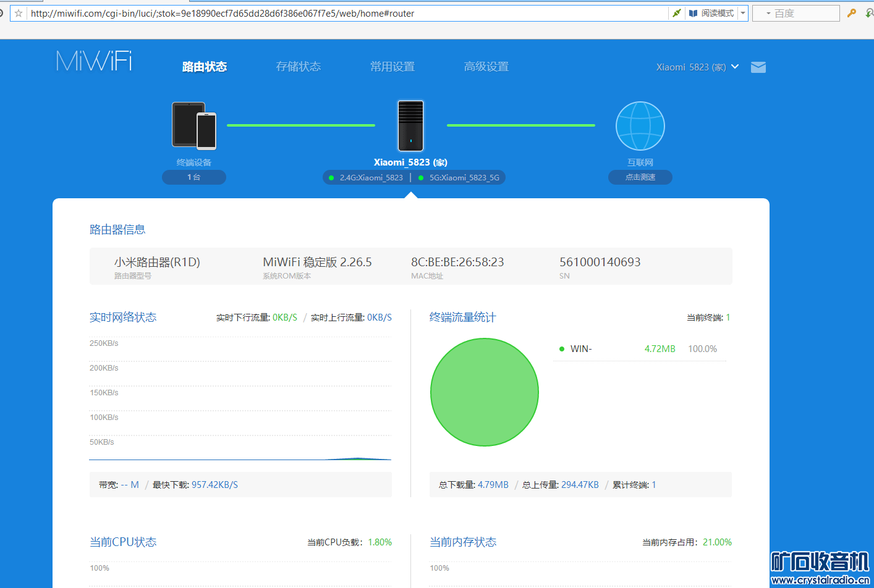Click the 实时网络状态 heading

[123, 317]
